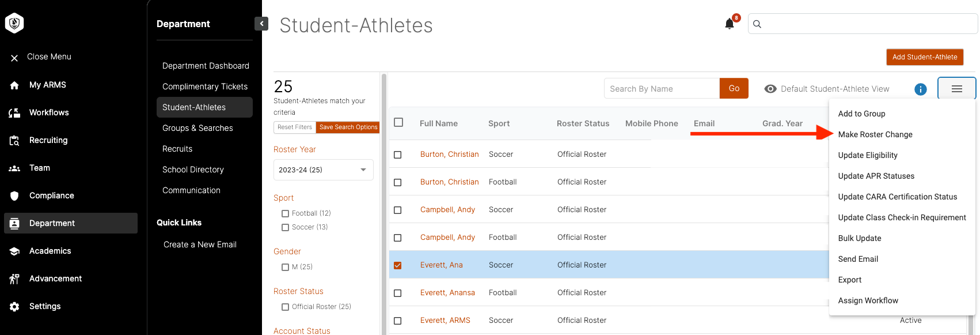Open My ARMS home icon

coord(14,85)
